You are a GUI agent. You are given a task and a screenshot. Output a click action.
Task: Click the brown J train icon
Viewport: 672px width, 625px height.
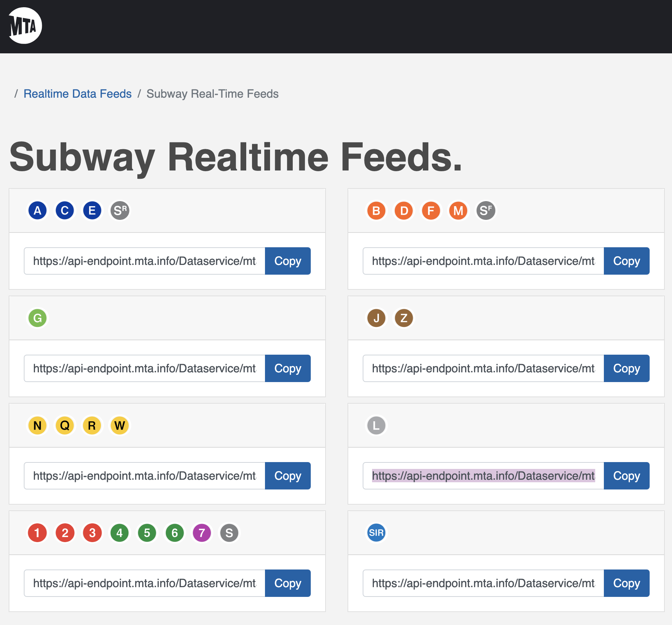coord(376,318)
